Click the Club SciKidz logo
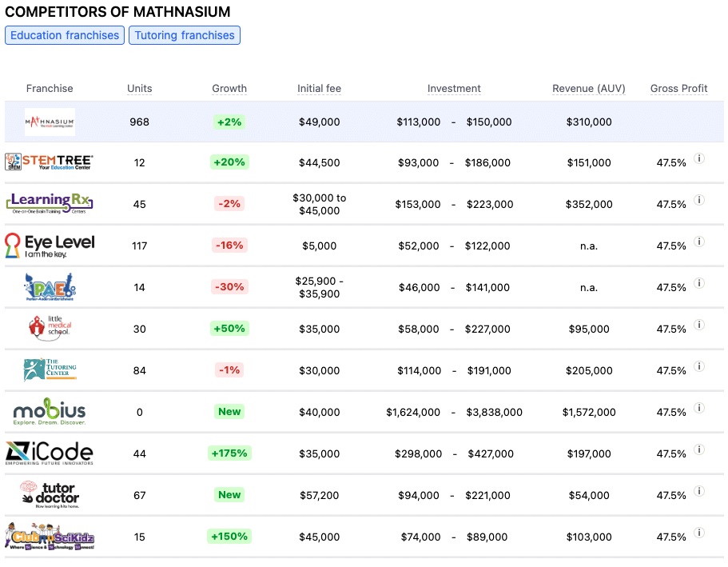Image resolution: width=728 pixels, height=567 pixels. pos(50,536)
